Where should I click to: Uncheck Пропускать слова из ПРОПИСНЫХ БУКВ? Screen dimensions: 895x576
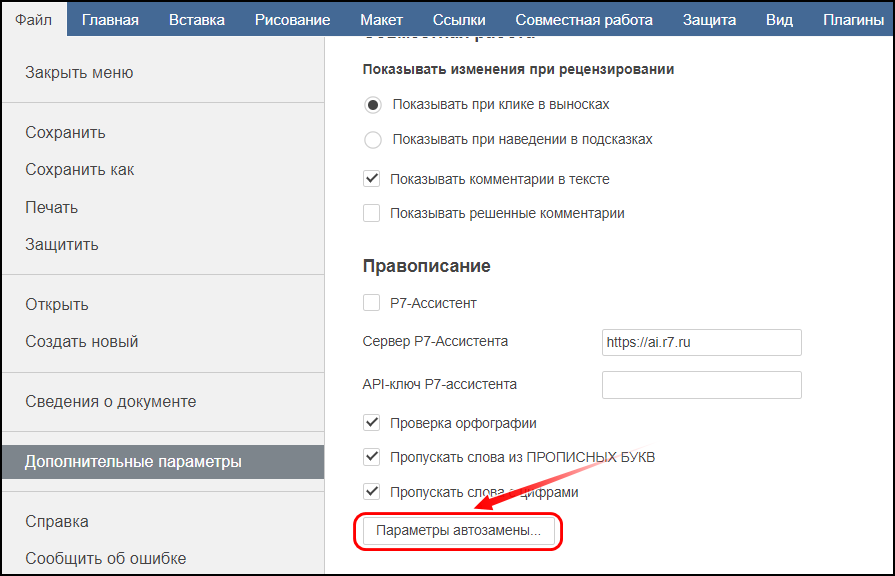click(372, 457)
